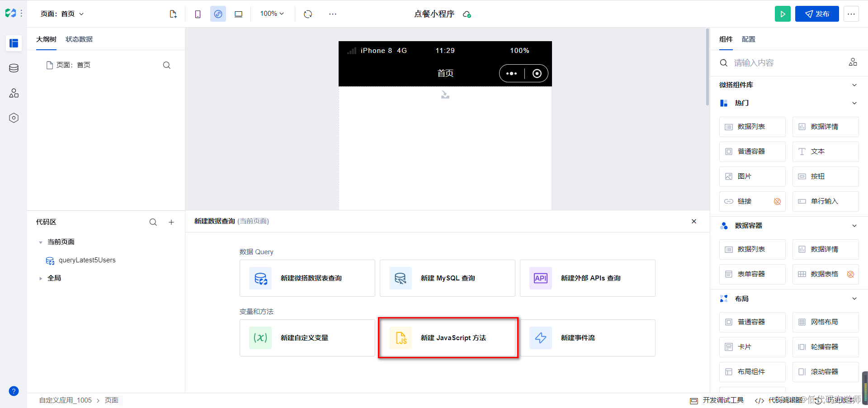The image size is (868, 408).
Task: Select 数据表格 component
Action: [x=826, y=274]
